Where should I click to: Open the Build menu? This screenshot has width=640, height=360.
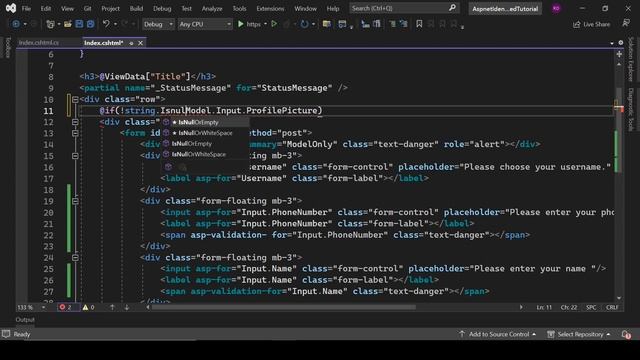click(136, 8)
